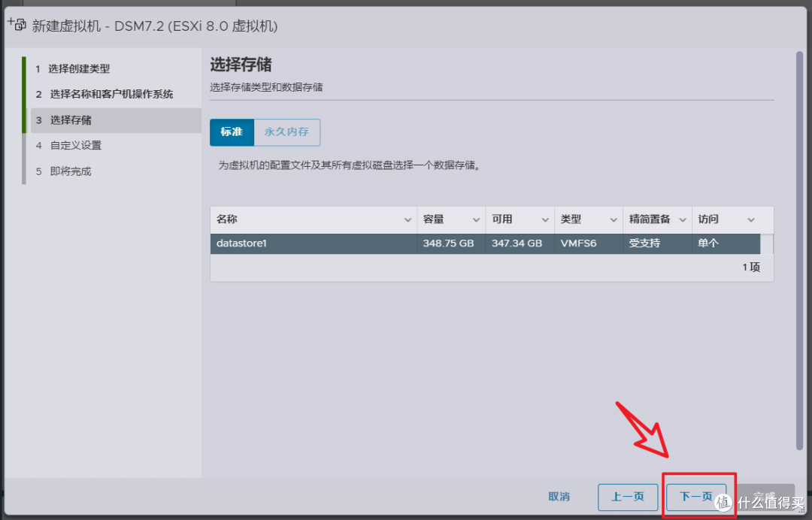Open the 名称 column dropdown arrow
Screen dimensions: 812x520
pos(408,220)
